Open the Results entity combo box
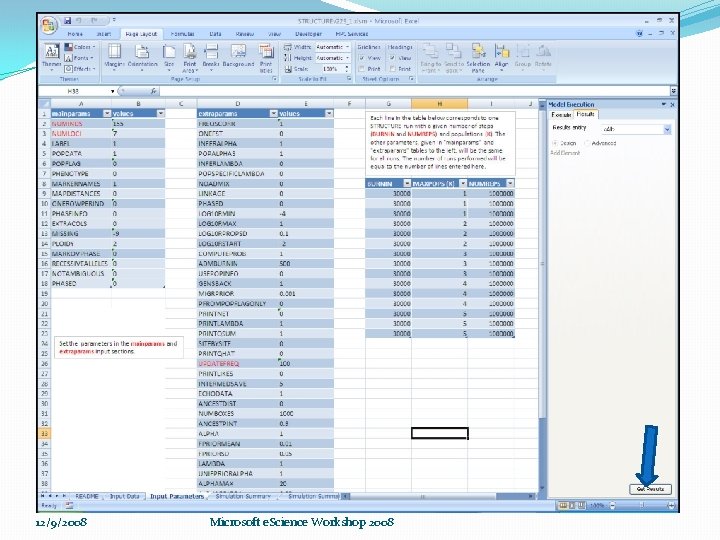The width and height of the screenshot is (720, 540). [x=636, y=129]
